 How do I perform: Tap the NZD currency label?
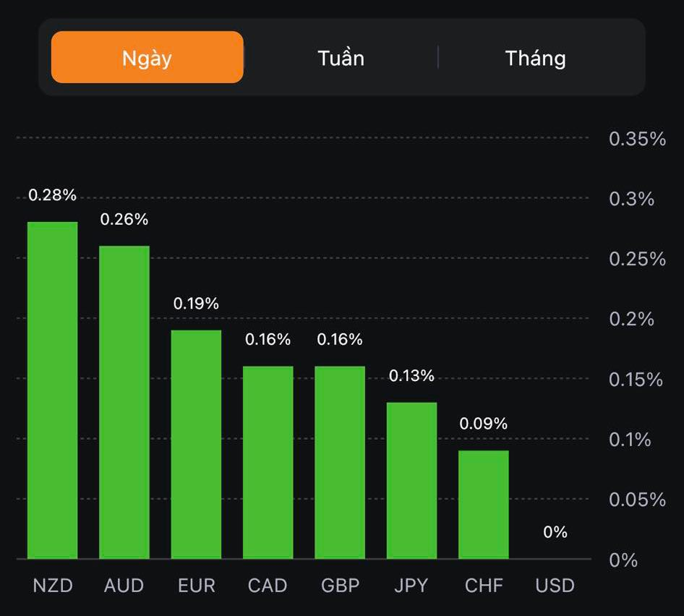(x=53, y=585)
